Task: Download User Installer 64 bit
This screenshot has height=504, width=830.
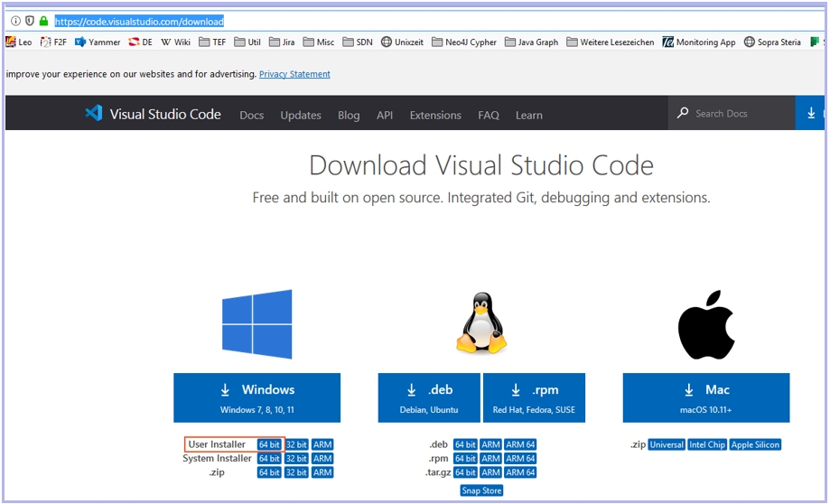Action: coord(269,444)
